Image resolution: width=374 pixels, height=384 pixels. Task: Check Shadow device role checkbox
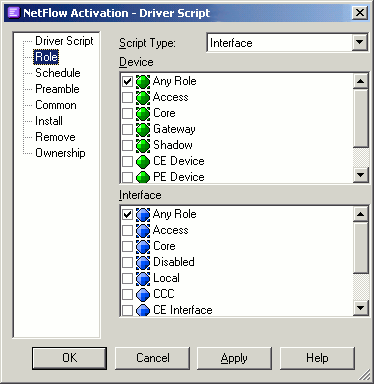[x=127, y=145]
